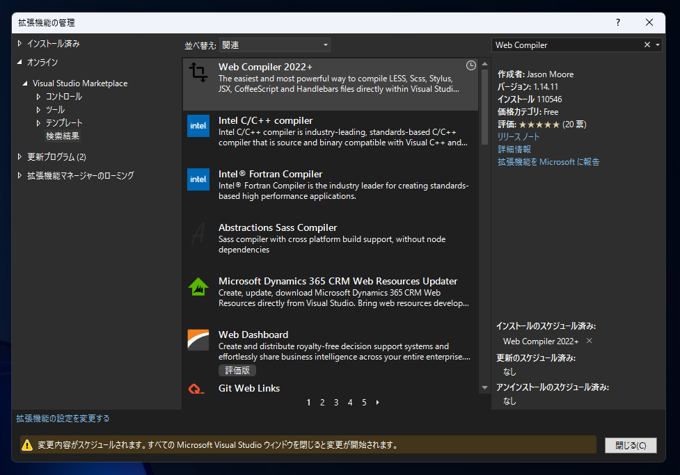
Task: Open the help question mark button
Action: coord(618,23)
